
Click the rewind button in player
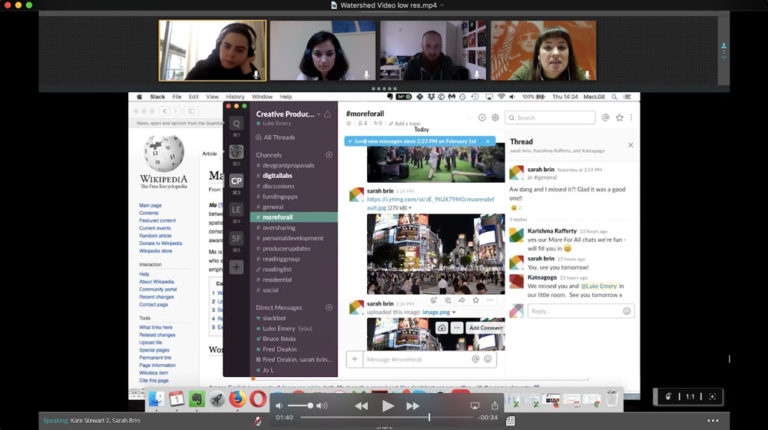362,406
